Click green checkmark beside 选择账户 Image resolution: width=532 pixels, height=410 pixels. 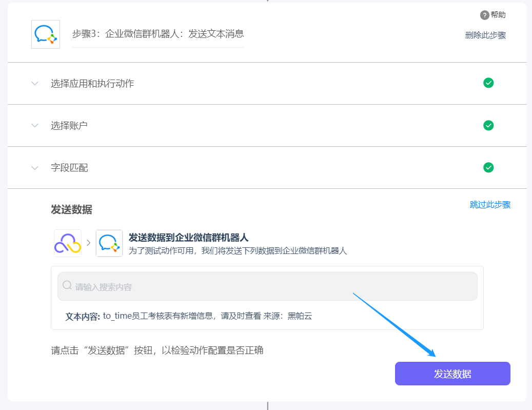(x=488, y=125)
